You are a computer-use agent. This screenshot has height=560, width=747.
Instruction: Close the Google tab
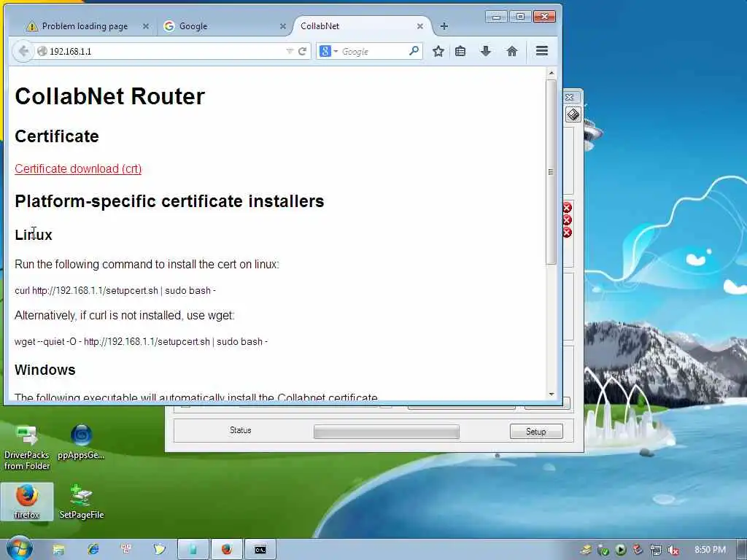[283, 26]
